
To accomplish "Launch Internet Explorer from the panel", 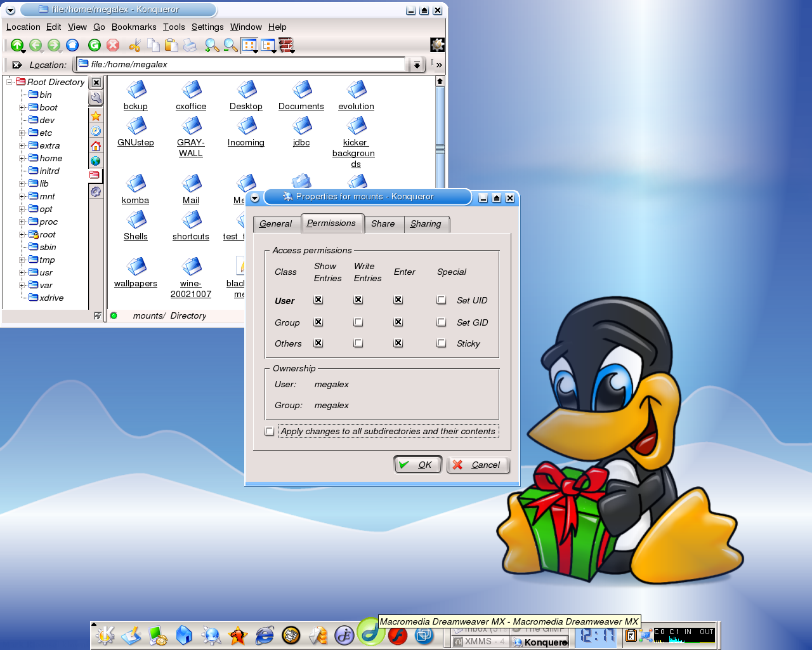I will click(x=265, y=635).
